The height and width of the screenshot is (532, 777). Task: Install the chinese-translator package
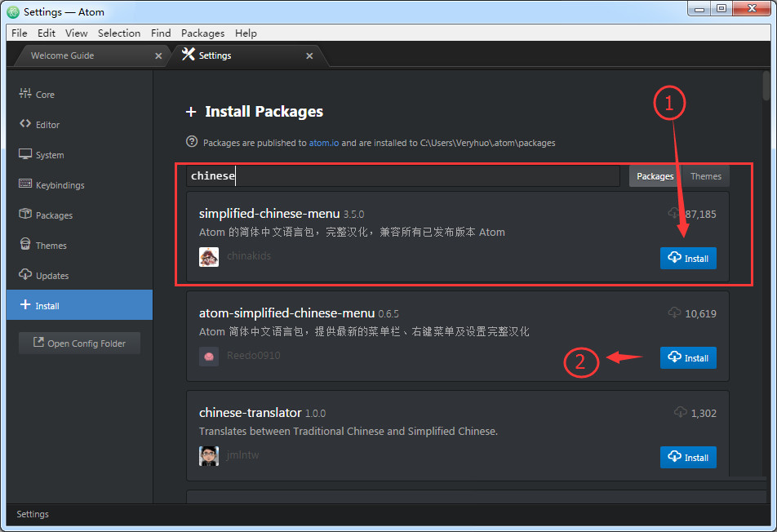688,457
